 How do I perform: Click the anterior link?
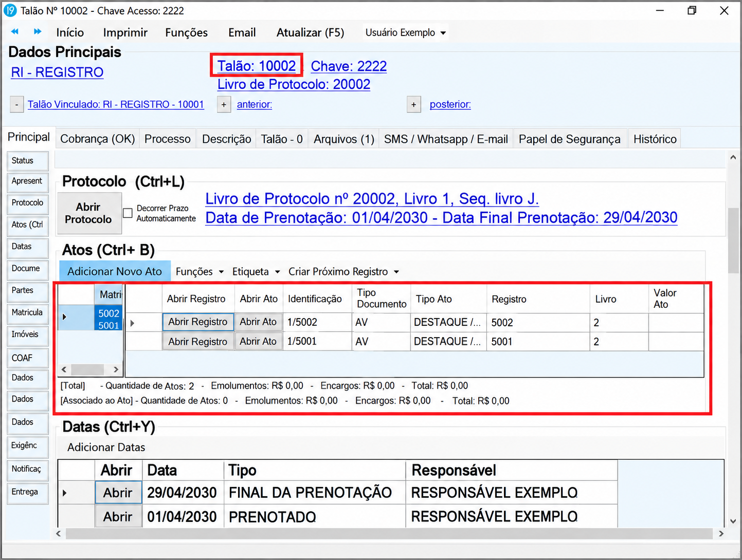point(255,104)
